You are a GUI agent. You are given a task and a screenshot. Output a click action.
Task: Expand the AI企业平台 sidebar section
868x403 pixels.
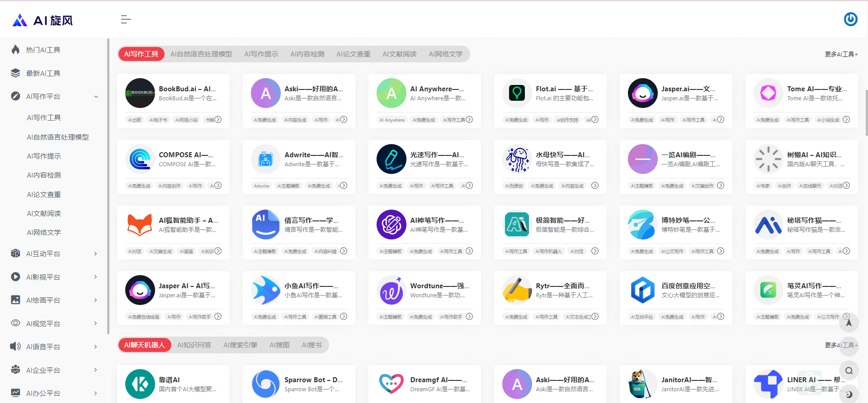(x=96, y=370)
